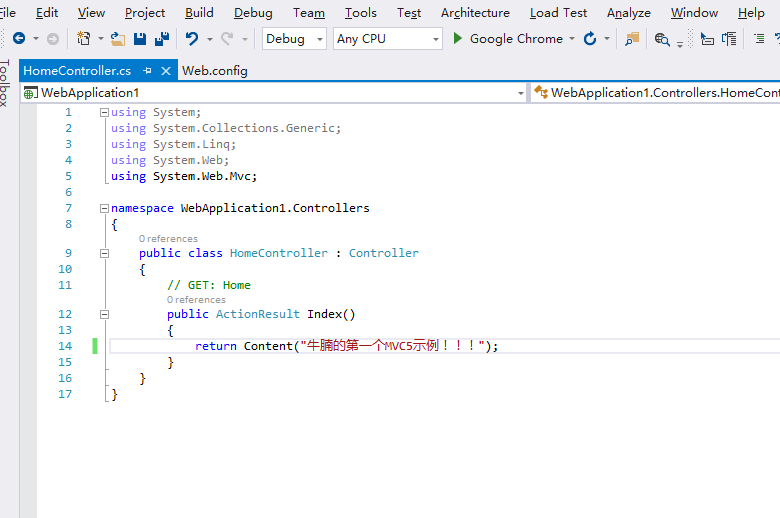This screenshot has width=780, height=518.
Task: Click the Index() method name
Action: [x=331, y=314]
